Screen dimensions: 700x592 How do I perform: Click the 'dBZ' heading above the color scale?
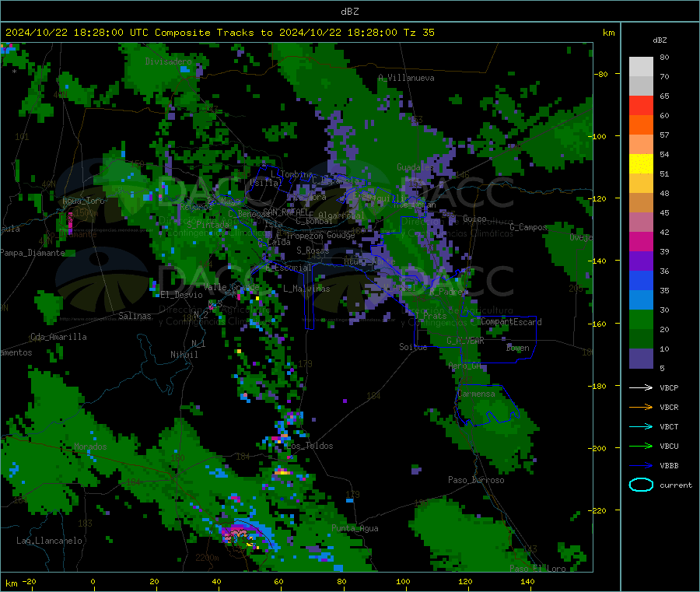click(x=660, y=40)
